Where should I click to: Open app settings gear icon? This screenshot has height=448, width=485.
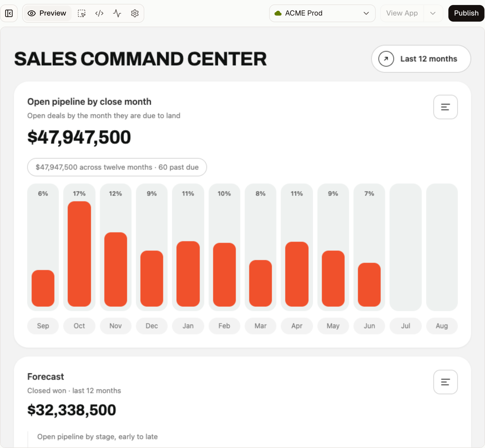[135, 13]
